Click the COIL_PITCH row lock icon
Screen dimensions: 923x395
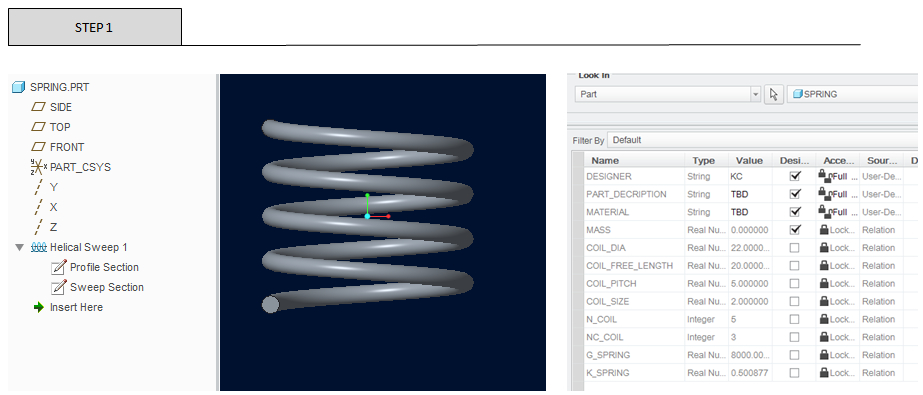(824, 283)
